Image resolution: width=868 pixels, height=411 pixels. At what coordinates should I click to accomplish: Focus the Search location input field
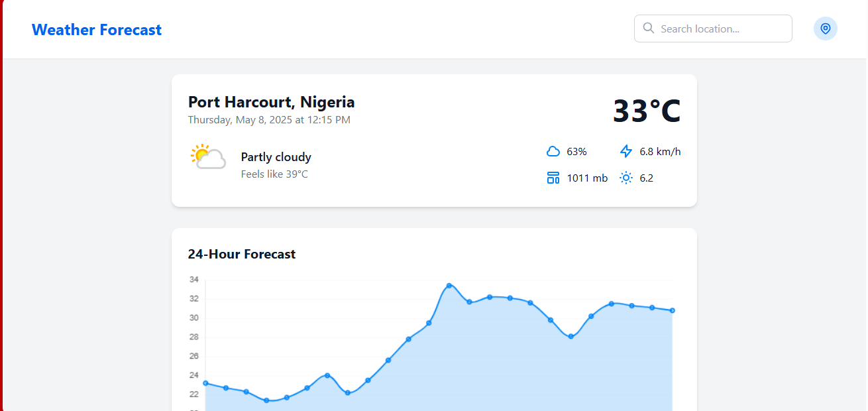point(722,29)
